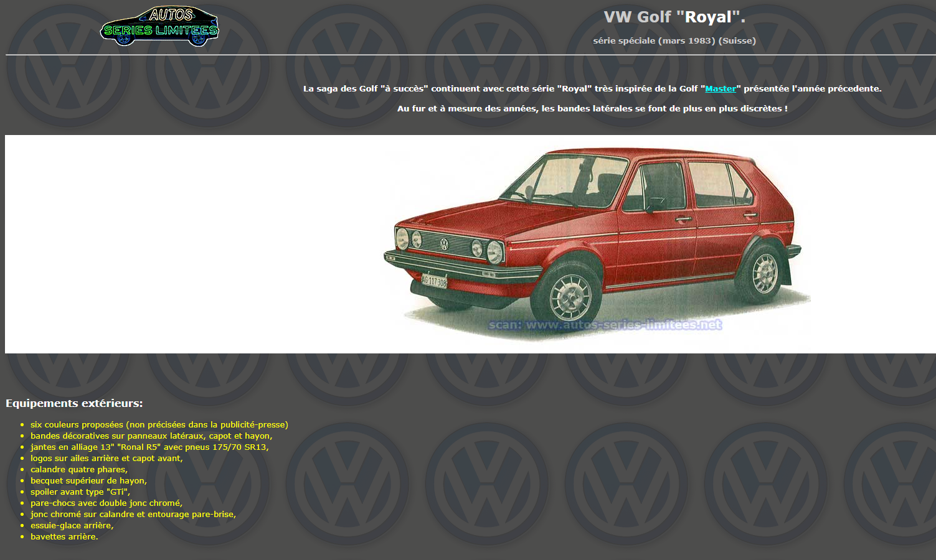Click the "pare-chocs avec double jonc chromé" item

point(106,503)
